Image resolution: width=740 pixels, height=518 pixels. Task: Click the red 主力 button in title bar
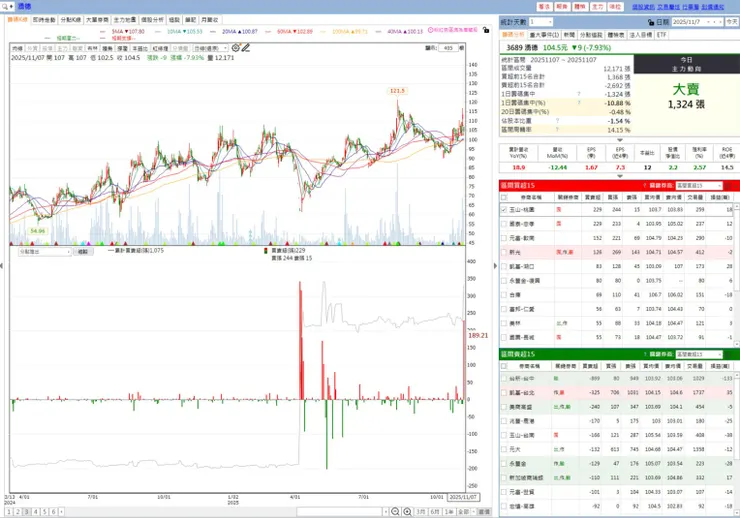[597, 7]
